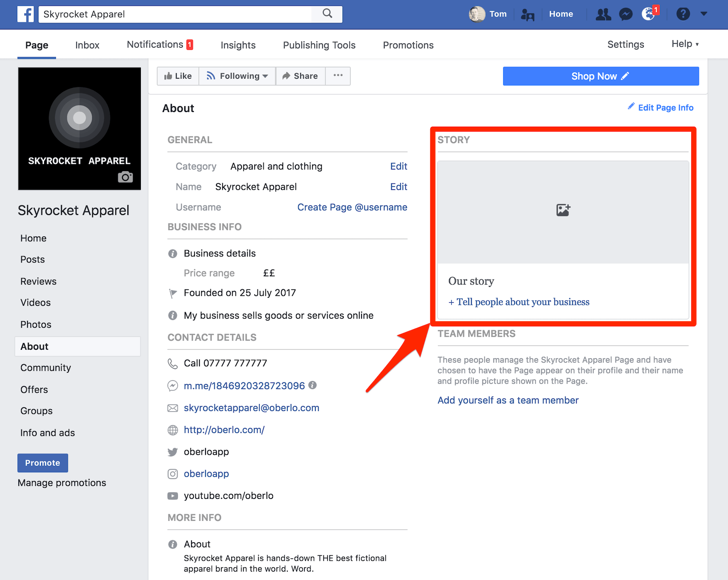Screen dimensions: 728x580
Task: Click the phone icon next to the call number
Action: 172,363
